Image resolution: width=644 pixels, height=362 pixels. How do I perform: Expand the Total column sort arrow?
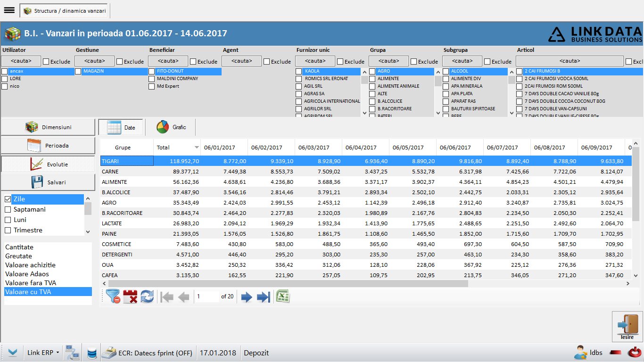click(x=197, y=148)
